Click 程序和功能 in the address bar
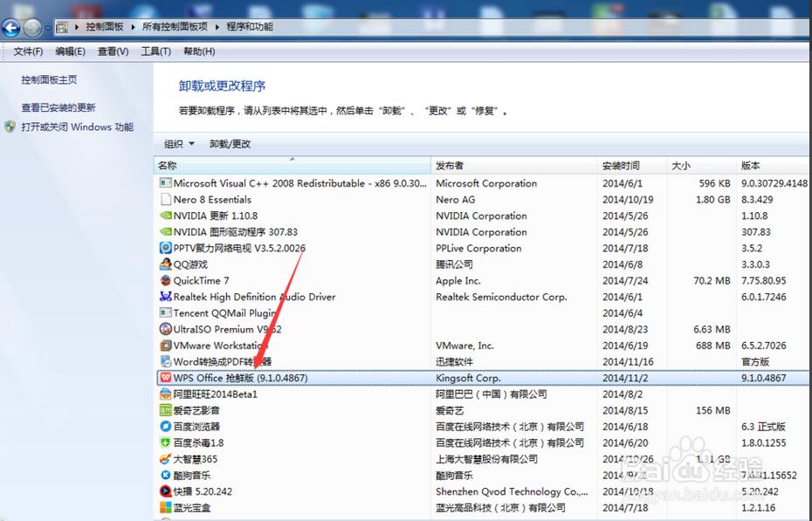This screenshot has height=521, width=812. (250, 27)
